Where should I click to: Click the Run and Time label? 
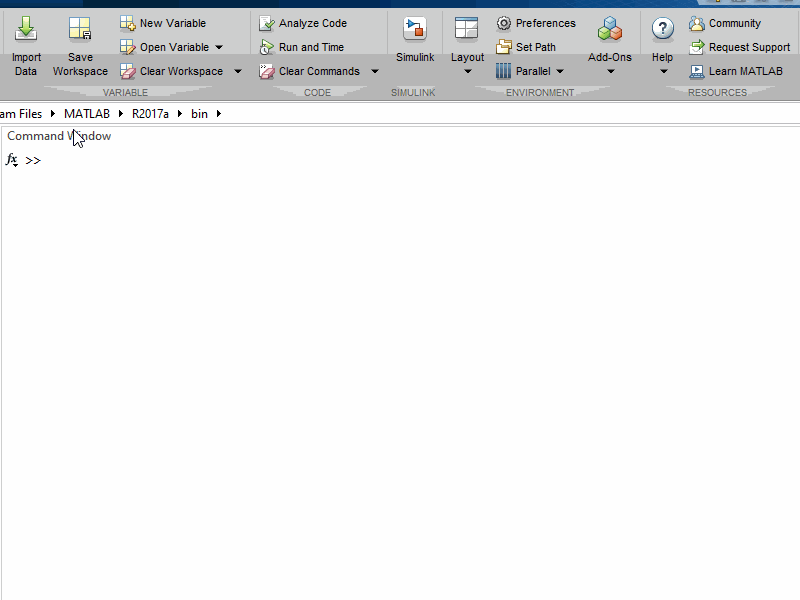311,47
